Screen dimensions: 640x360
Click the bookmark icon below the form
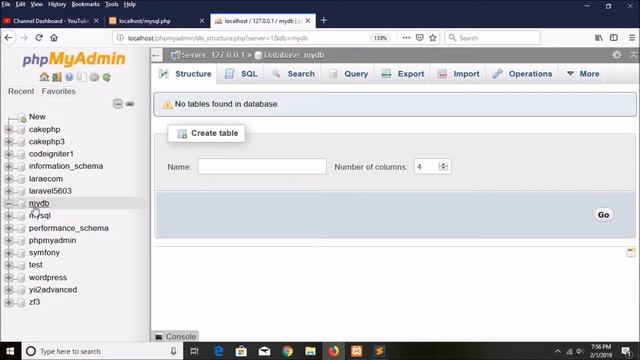[x=631, y=252]
